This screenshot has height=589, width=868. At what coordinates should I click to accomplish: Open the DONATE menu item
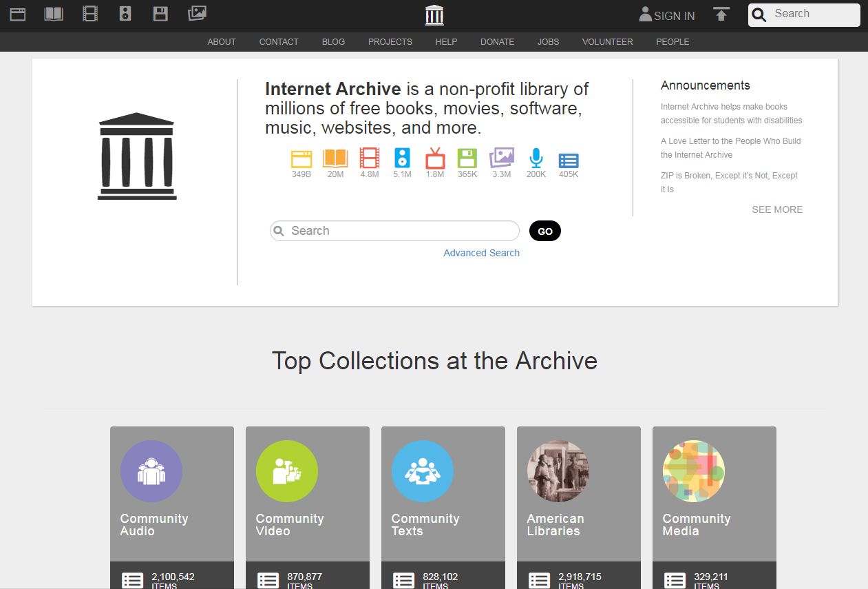pos(497,42)
